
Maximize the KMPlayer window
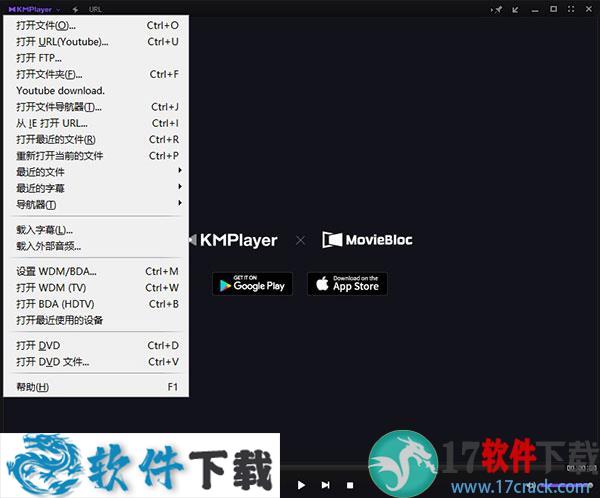553,9
